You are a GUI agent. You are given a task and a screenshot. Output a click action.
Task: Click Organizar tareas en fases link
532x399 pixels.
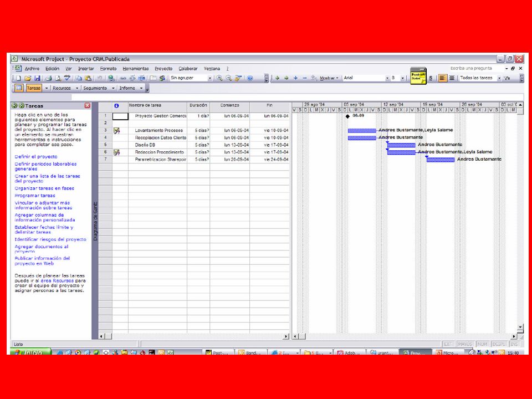44,188
